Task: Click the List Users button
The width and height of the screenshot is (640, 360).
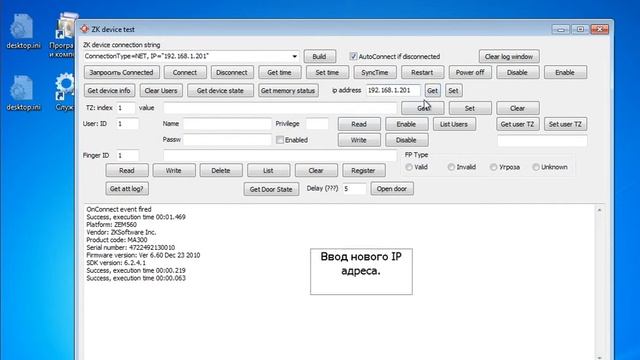Action: point(454,124)
